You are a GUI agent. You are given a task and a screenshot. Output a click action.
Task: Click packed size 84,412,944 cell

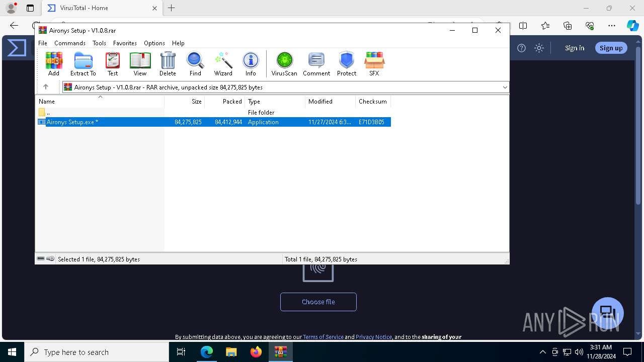click(x=228, y=122)
